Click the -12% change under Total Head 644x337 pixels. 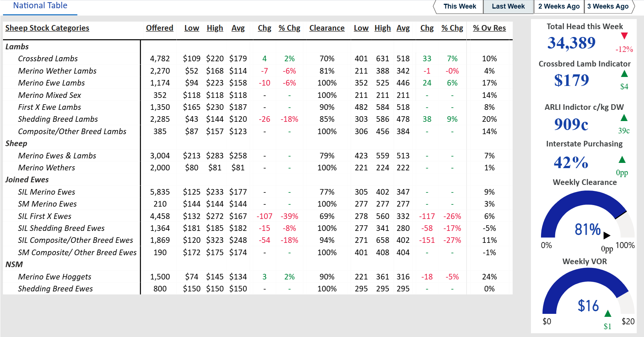tap(624, 49)
